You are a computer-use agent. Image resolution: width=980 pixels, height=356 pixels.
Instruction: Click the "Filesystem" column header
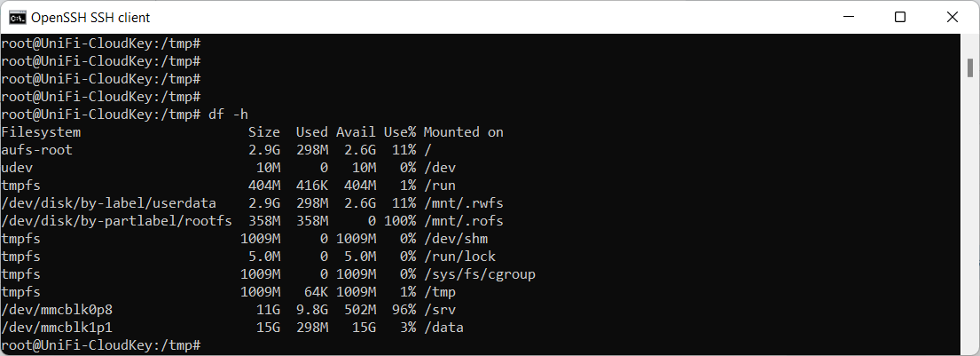[41, 132]
